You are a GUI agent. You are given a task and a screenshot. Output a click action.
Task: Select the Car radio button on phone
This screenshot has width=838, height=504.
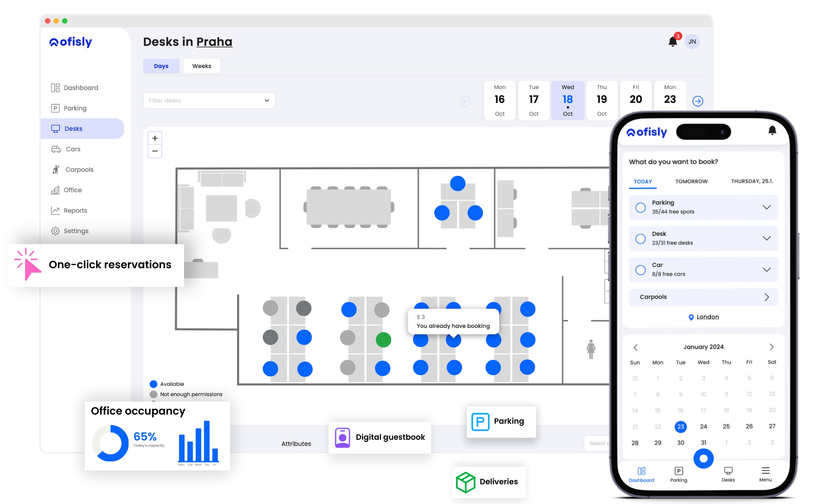[x=640, y=270]
